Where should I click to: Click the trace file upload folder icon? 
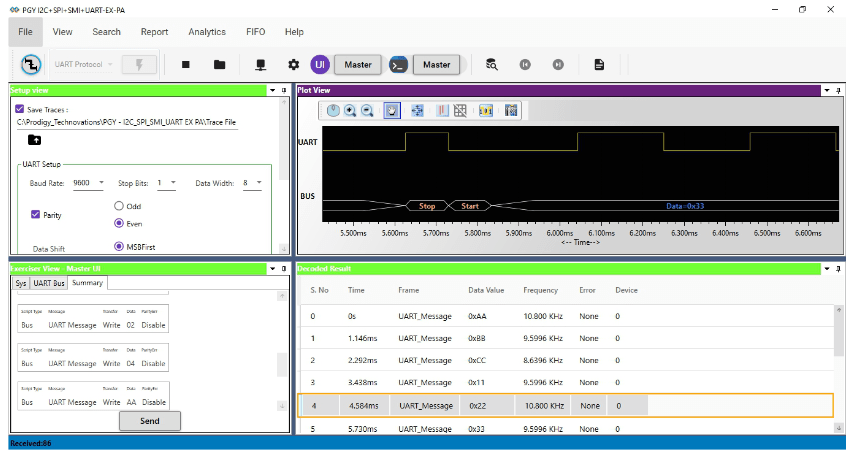pos(34,140)
